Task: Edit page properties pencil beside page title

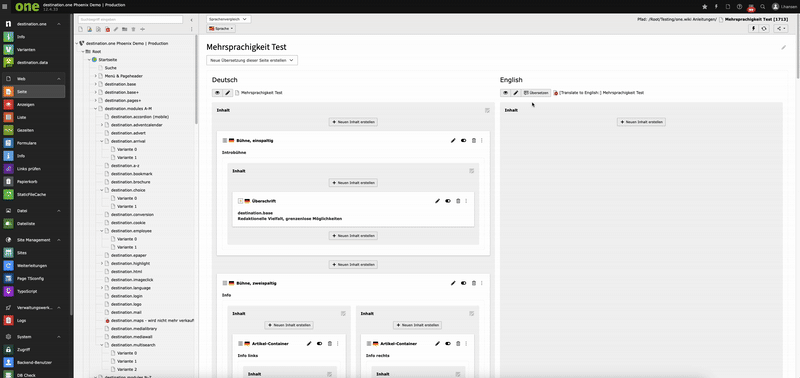Action: [x=784, y=47]
